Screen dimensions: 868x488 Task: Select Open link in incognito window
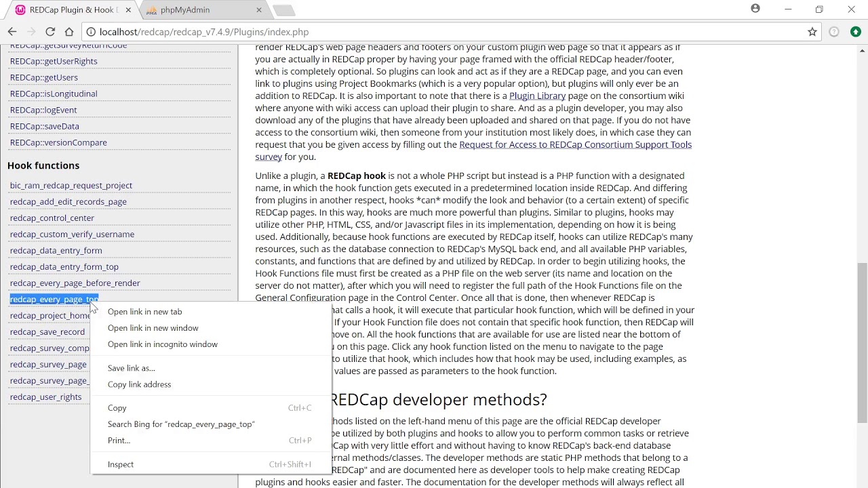(x=211, y=344)
